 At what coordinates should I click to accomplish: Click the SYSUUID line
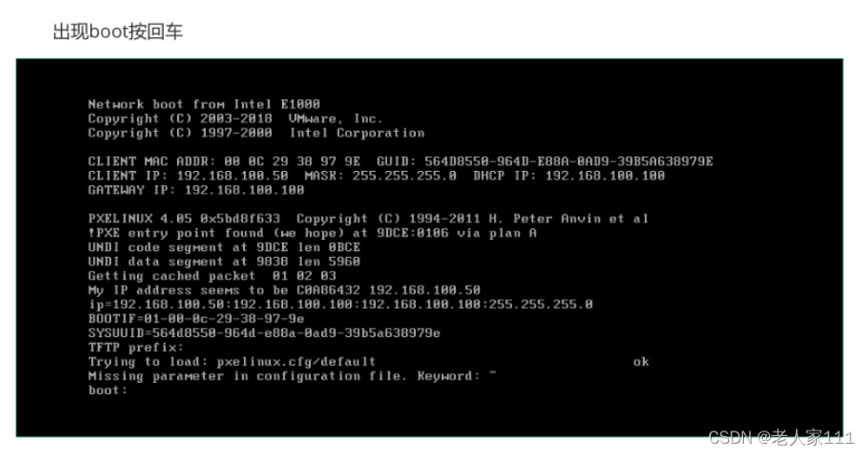(264, 333)
